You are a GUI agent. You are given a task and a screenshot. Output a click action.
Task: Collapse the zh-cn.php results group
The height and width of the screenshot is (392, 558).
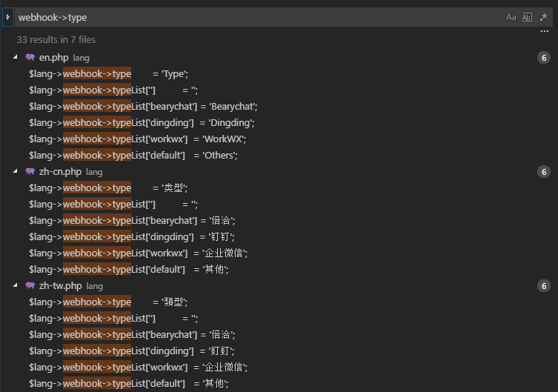(16, 171)
